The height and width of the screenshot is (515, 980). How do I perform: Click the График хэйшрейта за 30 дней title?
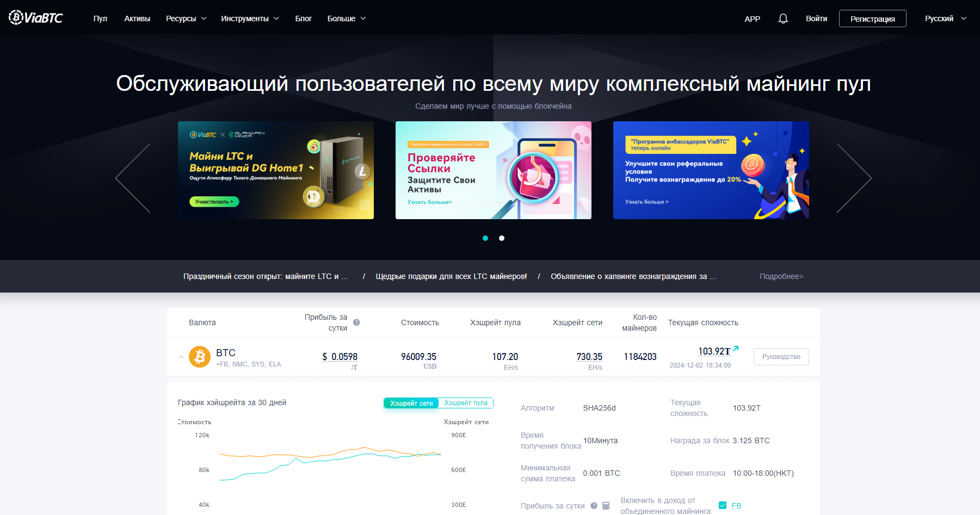tap(232, 402)
